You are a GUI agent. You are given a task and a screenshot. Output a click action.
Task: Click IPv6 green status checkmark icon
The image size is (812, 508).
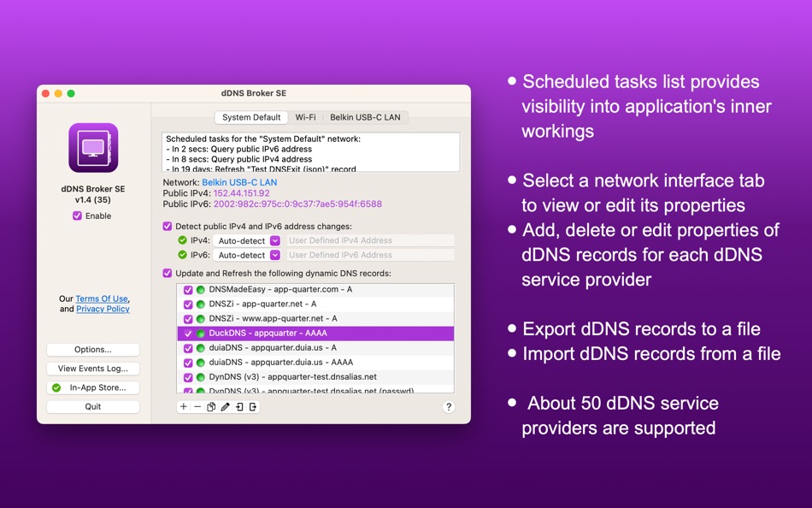pyautogui.click(x=182, y=255)
